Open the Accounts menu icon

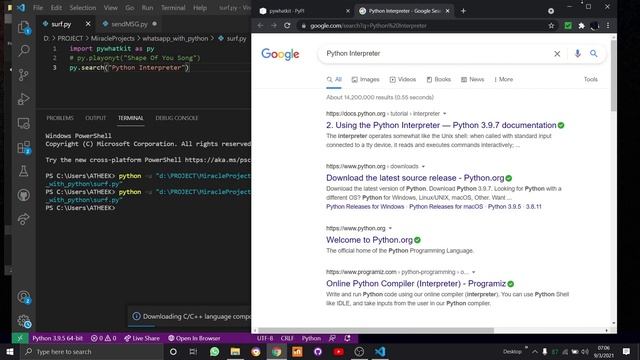coord(24,297)
